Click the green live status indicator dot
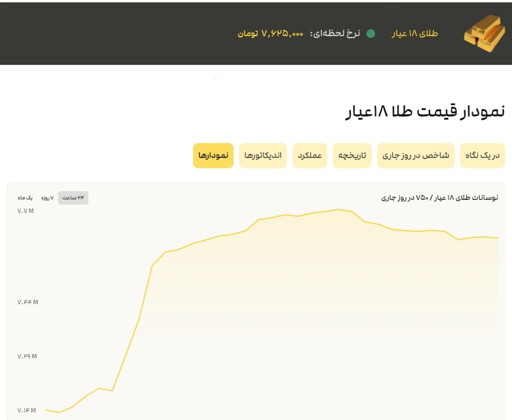512x420 pixels. coord(371,34)
